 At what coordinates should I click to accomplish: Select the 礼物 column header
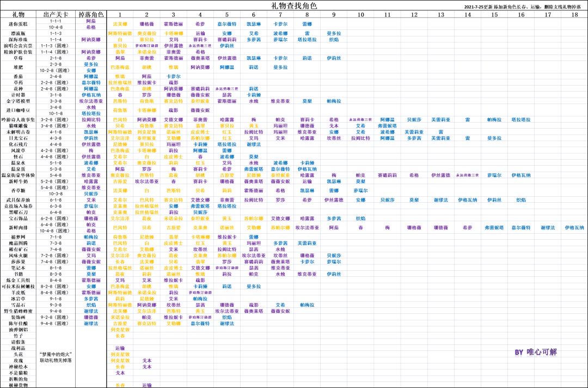point(19,15)
